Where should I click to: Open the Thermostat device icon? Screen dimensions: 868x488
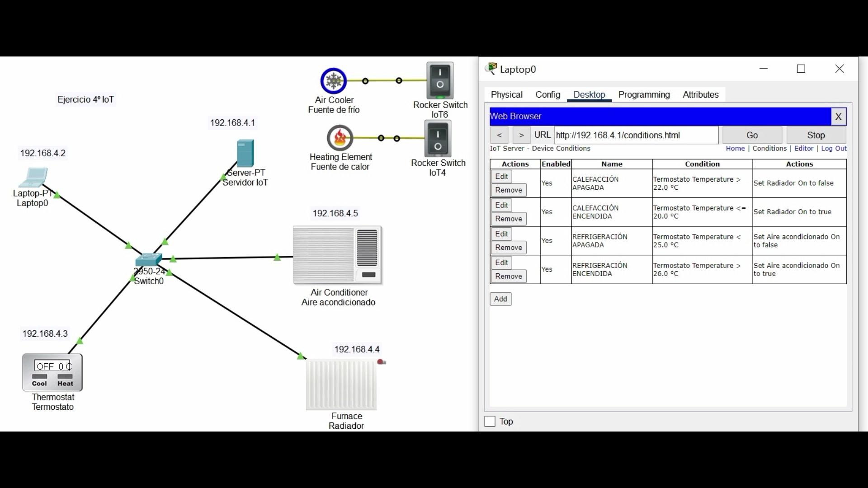52,372
